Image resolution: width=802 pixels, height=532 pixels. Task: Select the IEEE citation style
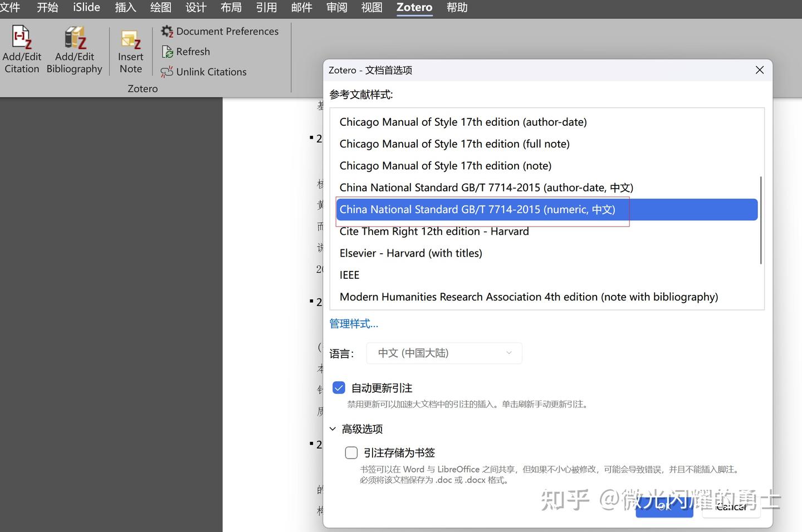click(x=547, y=275)
